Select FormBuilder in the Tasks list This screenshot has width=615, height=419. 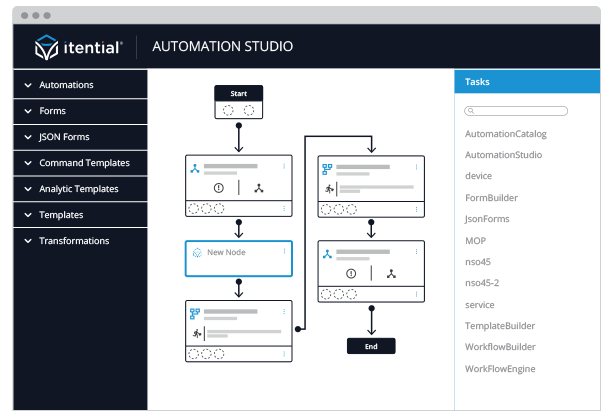tap(491, 198)
